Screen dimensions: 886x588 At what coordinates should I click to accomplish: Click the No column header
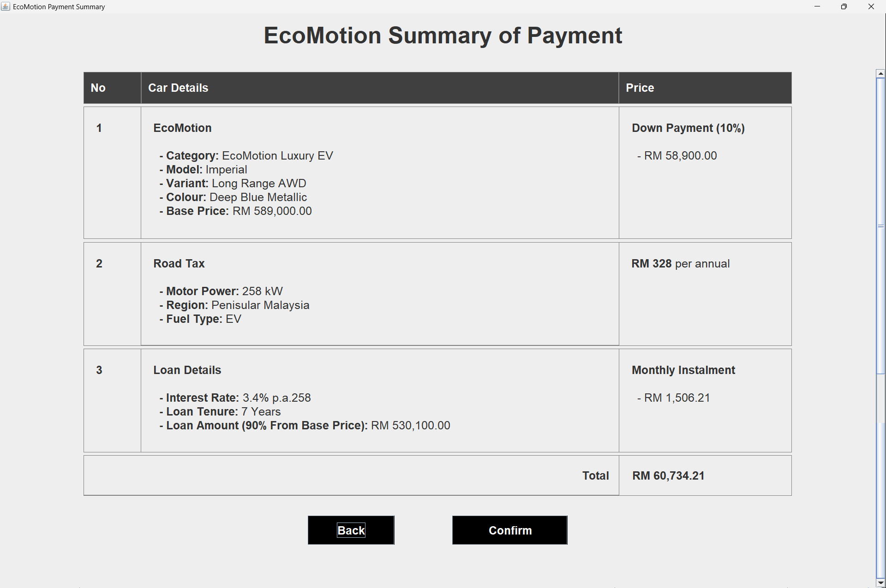pyautogui.click(x=112, y=88)
